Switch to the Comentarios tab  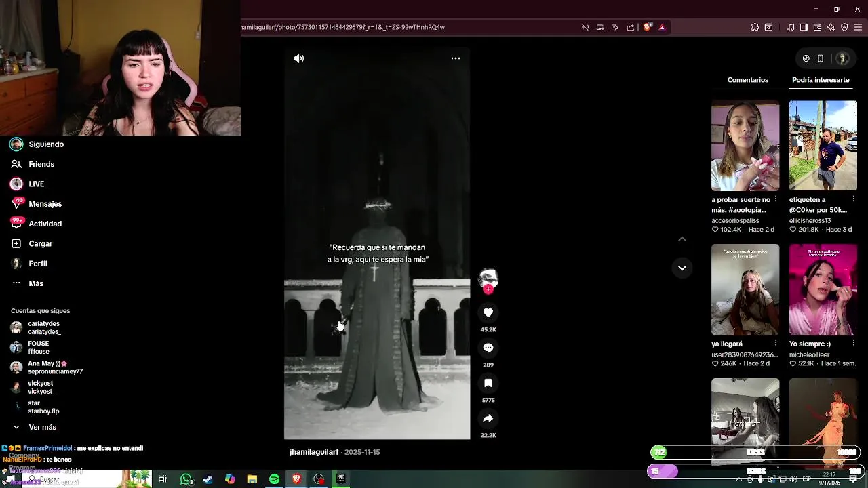748,80
